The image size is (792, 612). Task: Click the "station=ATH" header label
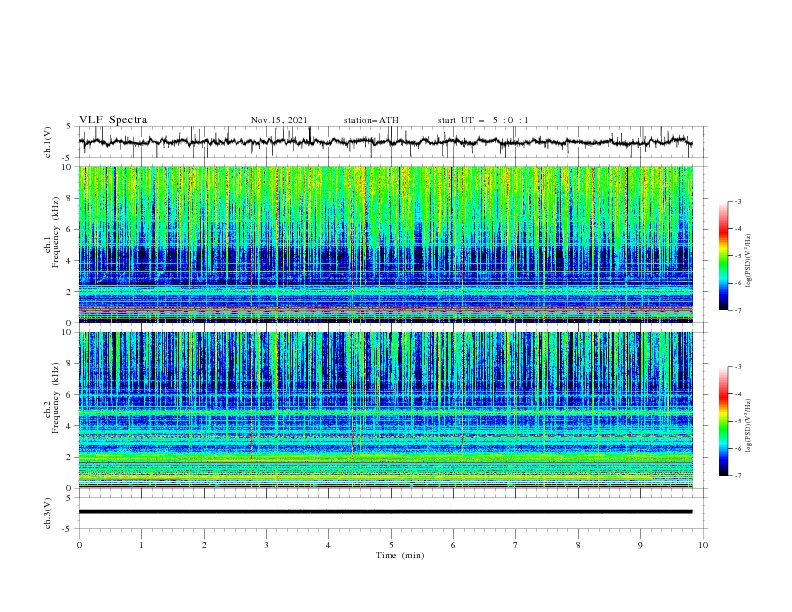pyautogui.click(x=371, y=120)
